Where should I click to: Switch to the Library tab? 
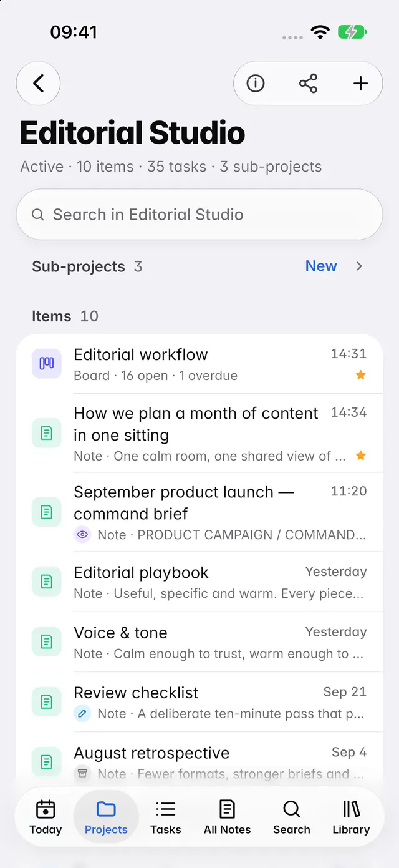click(351, 817)
